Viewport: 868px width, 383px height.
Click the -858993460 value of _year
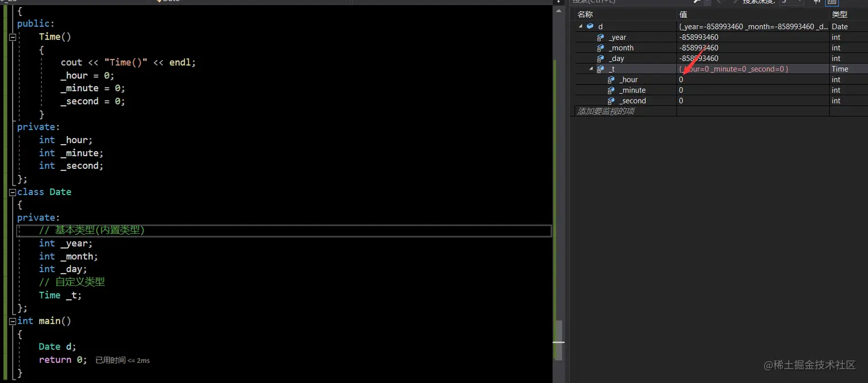699,37
